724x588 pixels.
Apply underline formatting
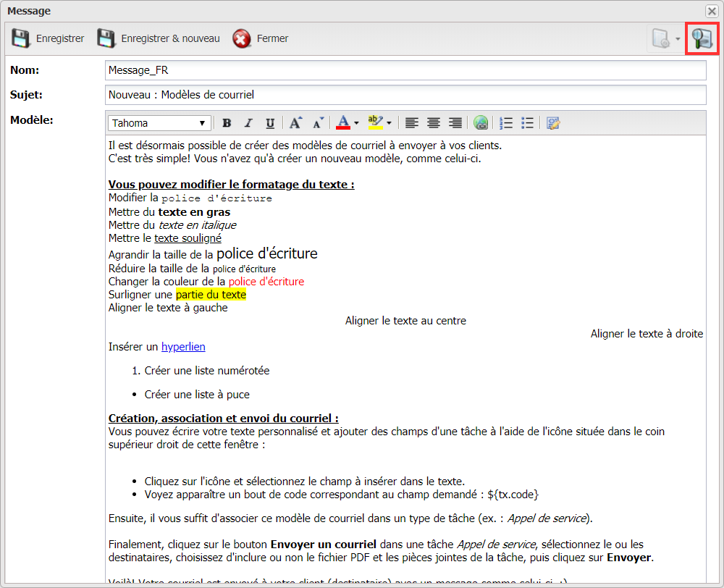[x=270, y=123]
